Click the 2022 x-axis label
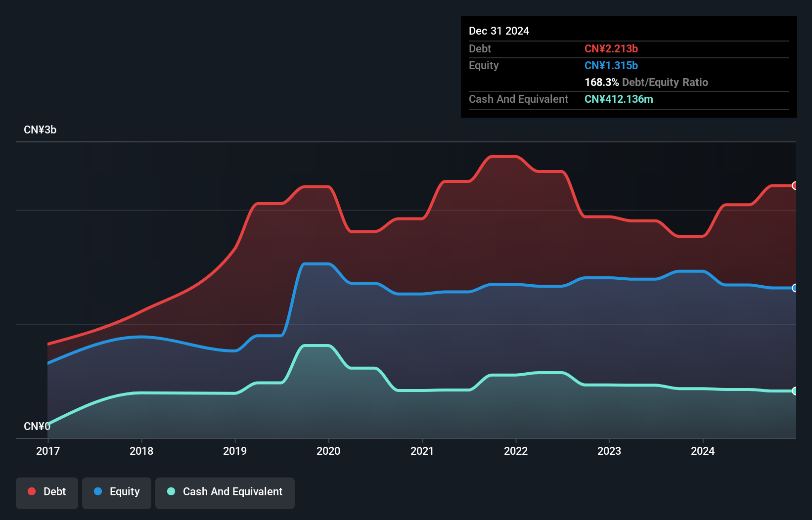 [516, 451]
